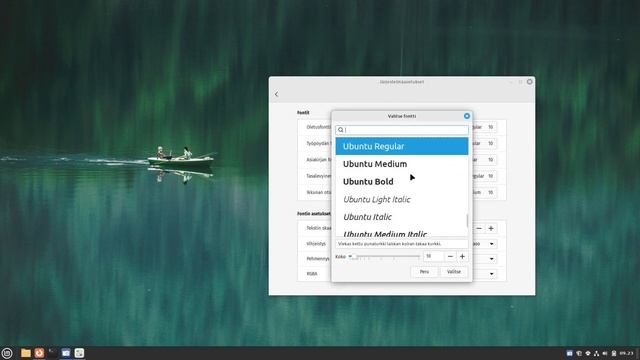Image resolution: width=640 pixels, height=360 pixels.
Task: Click the Oletusfontti font button
Action: (485, 127)
